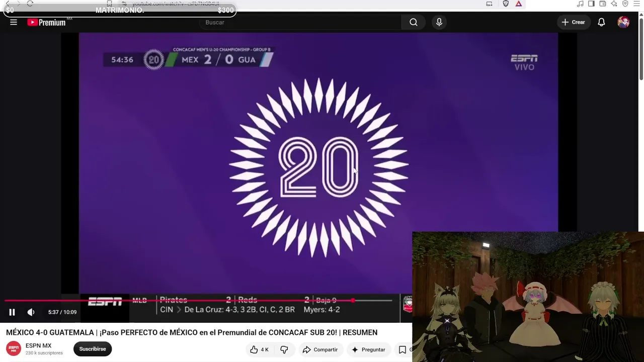Reload the page in browser toolbar
Viewport: 644px width, 362px height.
pos(30,4)
